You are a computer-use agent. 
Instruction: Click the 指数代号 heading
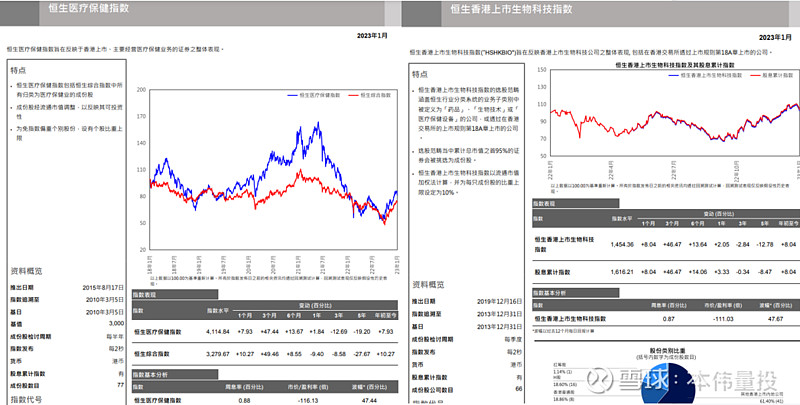tap(26, 399)
